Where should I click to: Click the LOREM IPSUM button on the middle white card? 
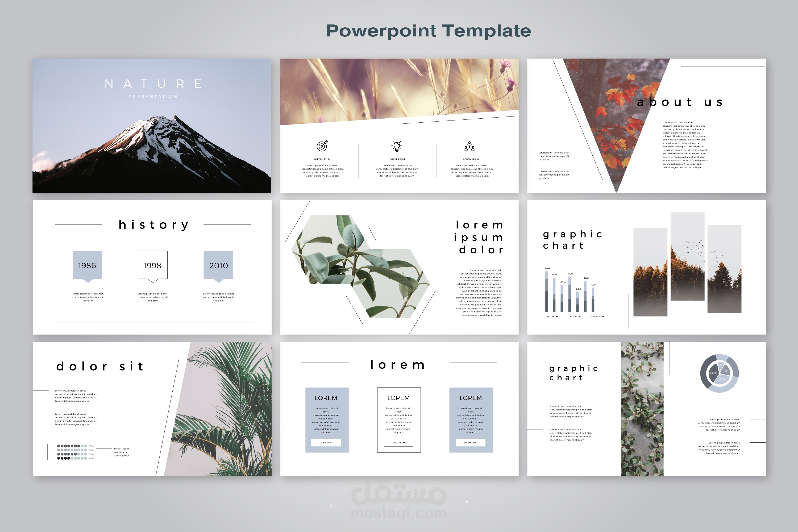[x=399, y=443]
